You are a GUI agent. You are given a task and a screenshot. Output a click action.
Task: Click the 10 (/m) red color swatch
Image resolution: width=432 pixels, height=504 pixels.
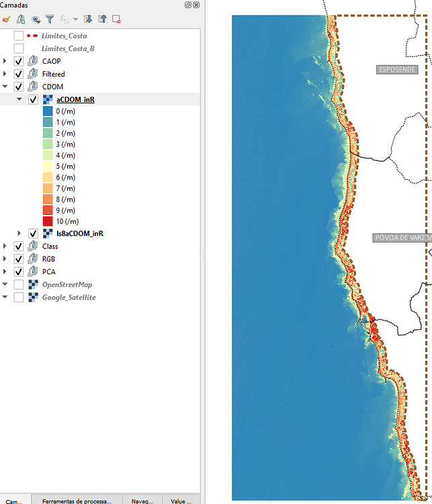pyautogui.click(x=48, y=221)
